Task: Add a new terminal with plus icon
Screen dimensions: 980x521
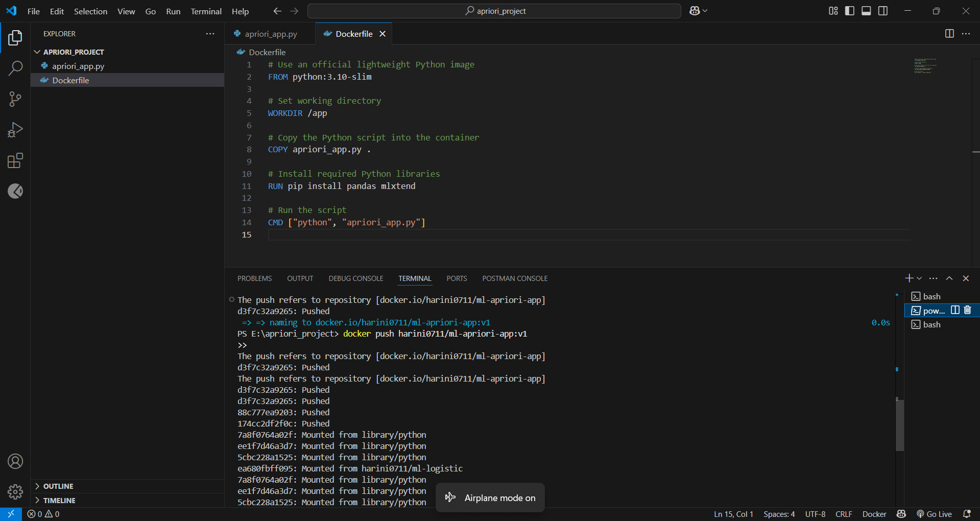Action: (909, 278)
